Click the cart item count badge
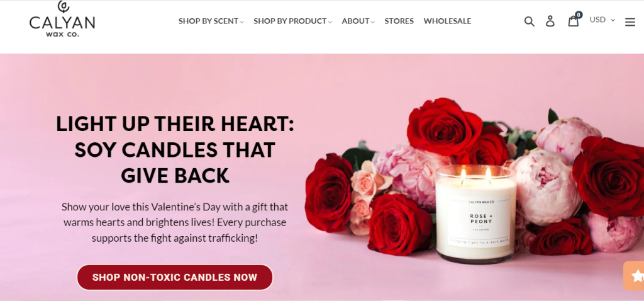Screen dimensions: 644x301 click(579, 15)
